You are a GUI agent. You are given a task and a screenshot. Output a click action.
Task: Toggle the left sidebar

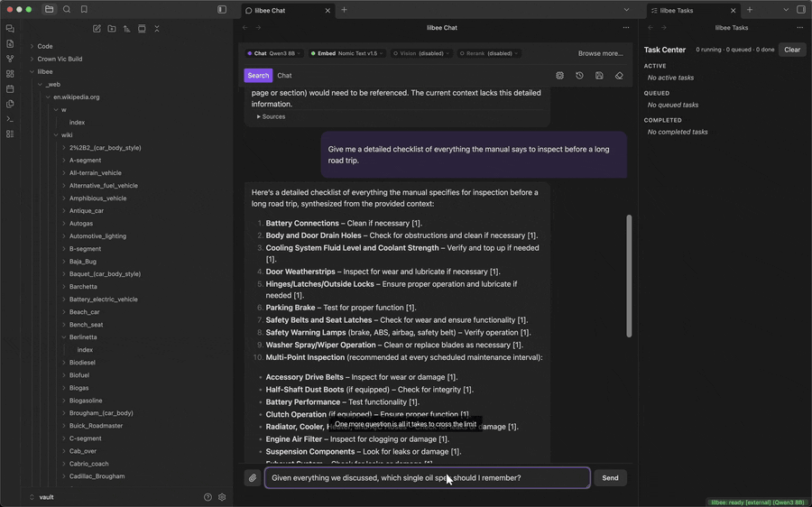click(222, 9)
